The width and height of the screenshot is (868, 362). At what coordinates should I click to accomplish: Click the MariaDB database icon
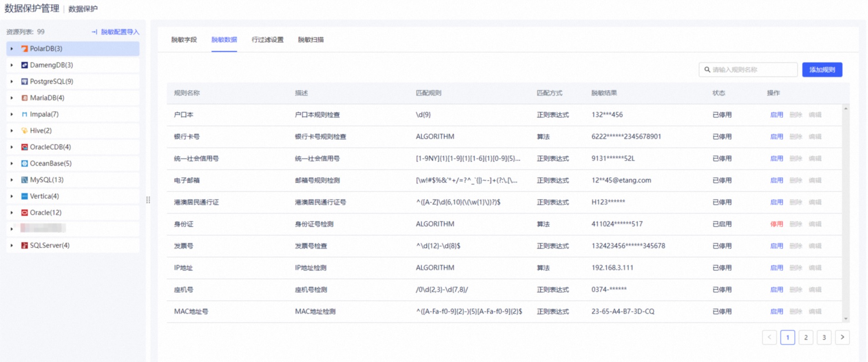(25, 98)
